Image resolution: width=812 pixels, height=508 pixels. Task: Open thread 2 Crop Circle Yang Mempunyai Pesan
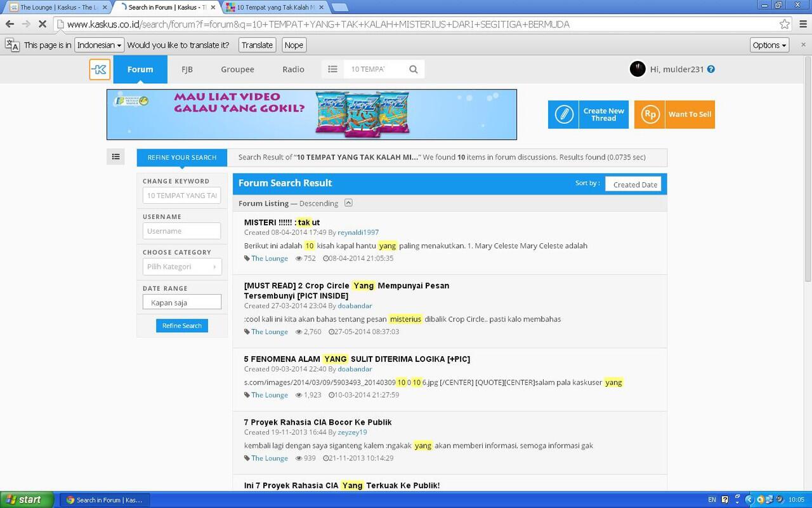point(346,291)
